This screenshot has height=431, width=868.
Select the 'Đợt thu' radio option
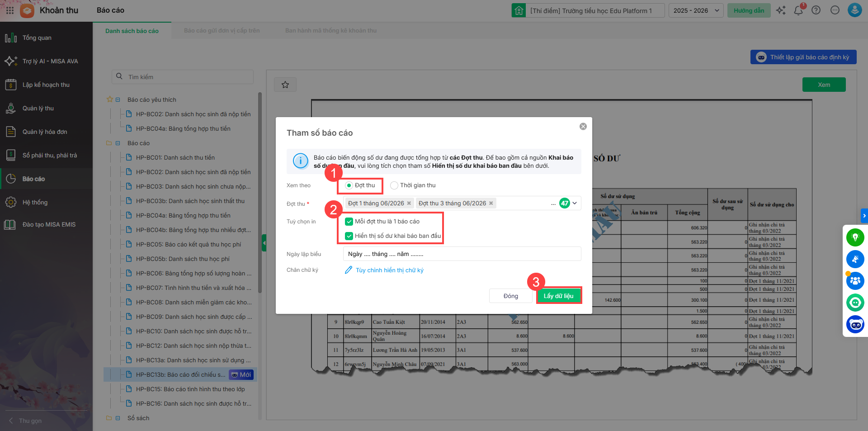(349, 185)
